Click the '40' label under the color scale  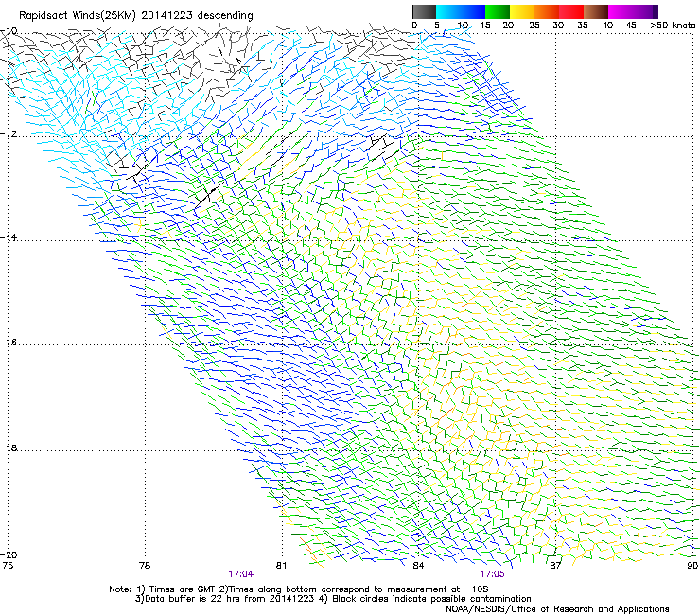(x=607, y=26)
